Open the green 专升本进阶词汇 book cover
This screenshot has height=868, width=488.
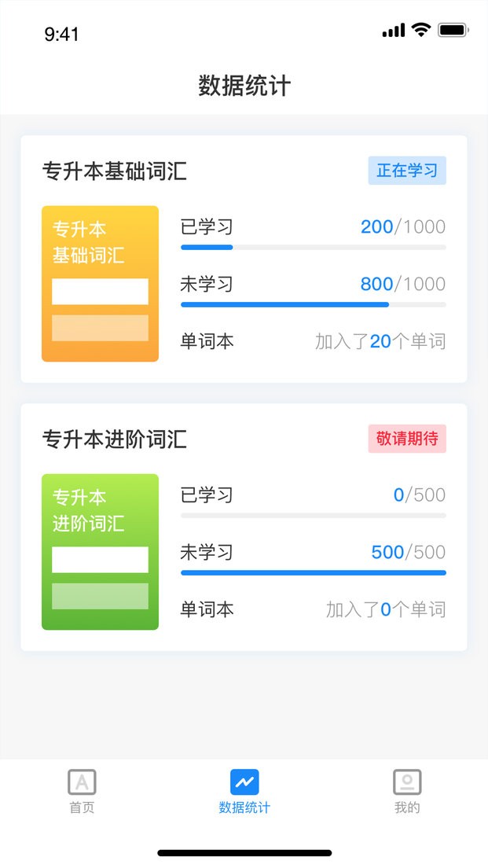click(x=100, y=552)
